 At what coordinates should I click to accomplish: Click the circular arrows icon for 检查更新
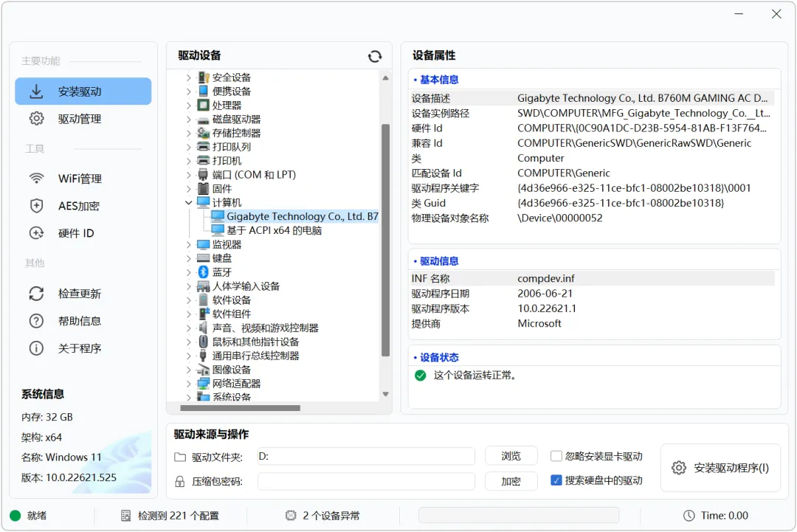tap(36, 294)
